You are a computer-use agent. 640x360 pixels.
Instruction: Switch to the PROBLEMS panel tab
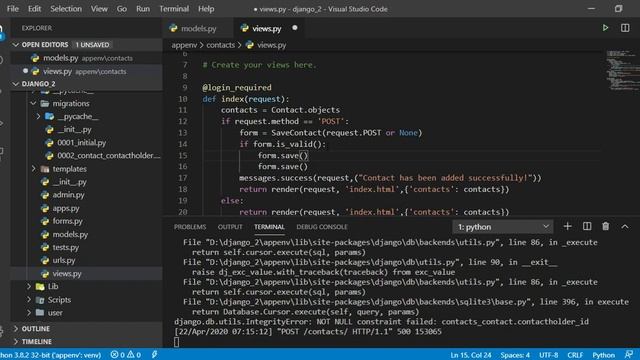pyautogui.click(x=190, y=227)
